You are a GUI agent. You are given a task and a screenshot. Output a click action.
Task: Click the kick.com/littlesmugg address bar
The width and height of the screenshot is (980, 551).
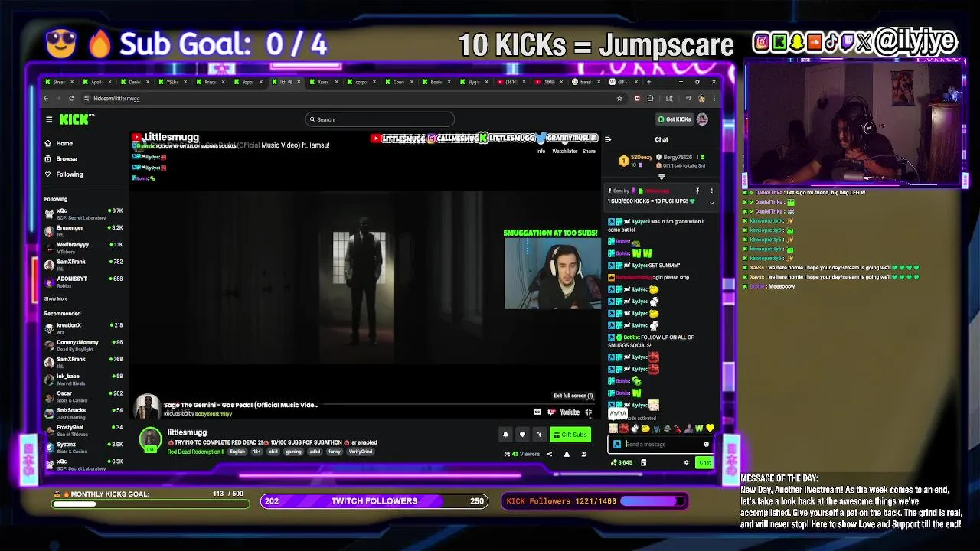click(x=348, y=98)
